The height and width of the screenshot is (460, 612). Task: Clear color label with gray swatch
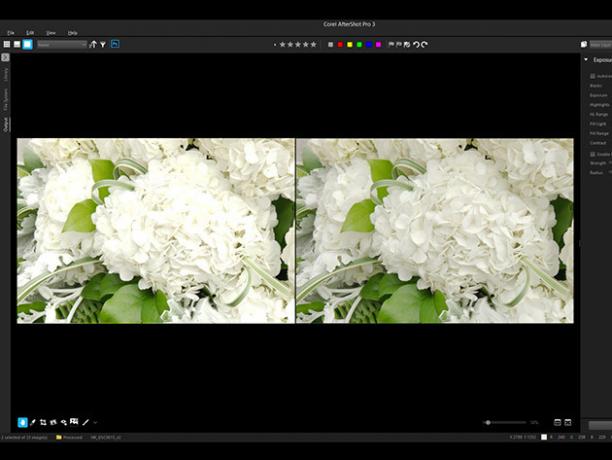coord(331,45)
